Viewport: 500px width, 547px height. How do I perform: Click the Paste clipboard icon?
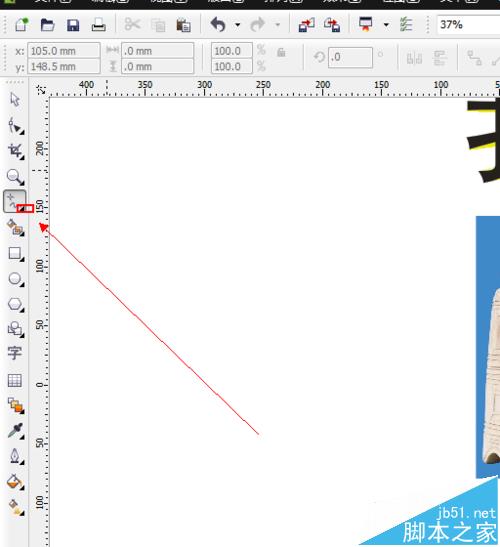pyautogui.click(x=183, y=25)
